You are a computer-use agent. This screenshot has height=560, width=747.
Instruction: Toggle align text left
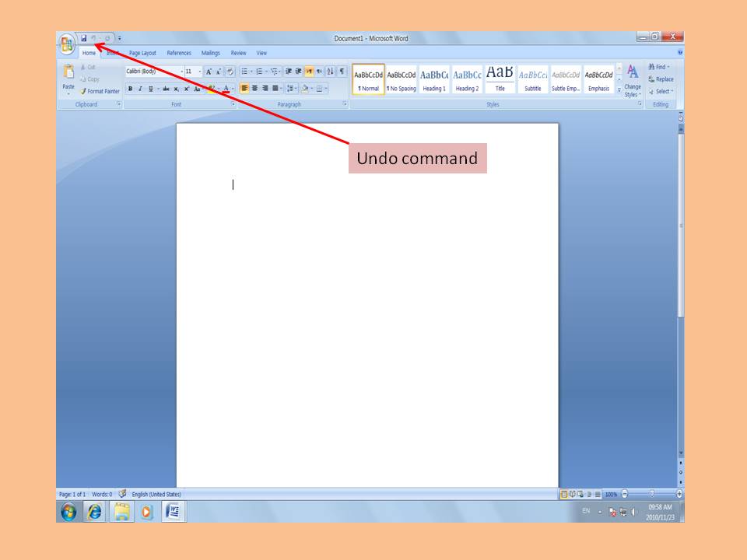244,89
